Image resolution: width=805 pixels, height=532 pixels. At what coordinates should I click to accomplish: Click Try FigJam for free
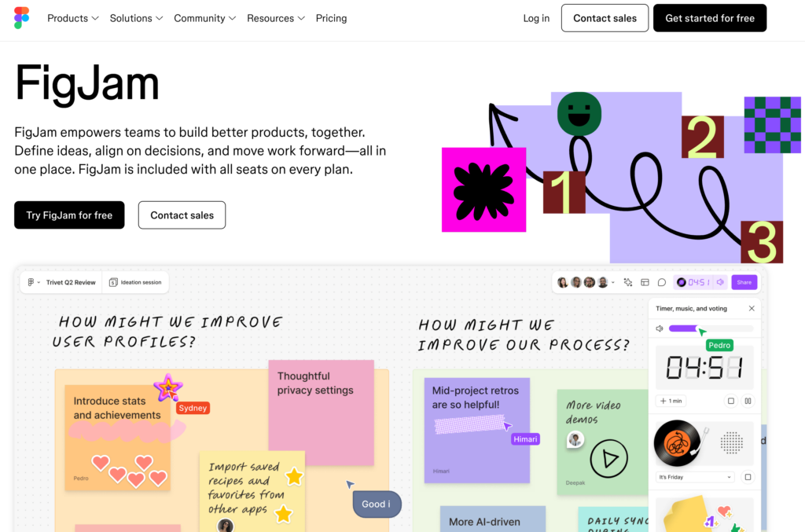point(69,215)
